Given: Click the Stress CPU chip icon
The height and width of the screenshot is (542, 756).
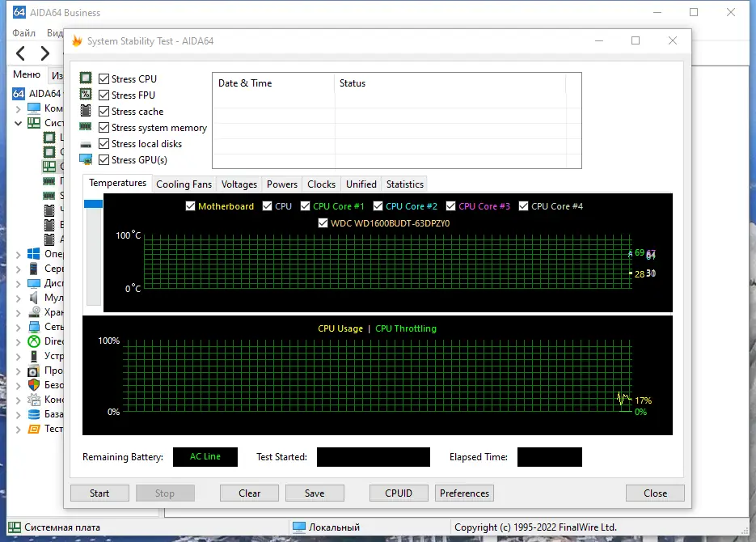Looking at the screenshot, I should point(86,78).
